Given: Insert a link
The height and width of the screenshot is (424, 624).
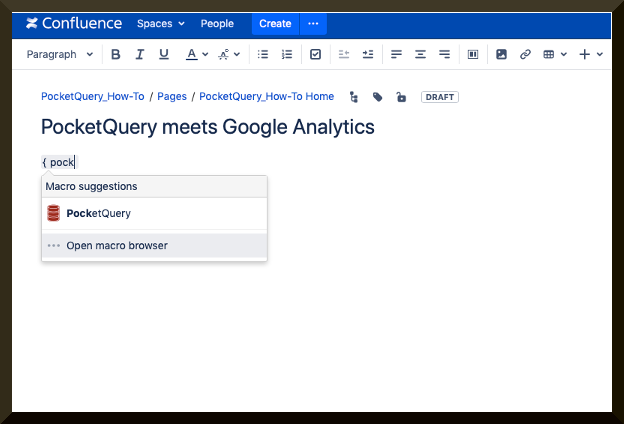Looking at the screenshot, I should click(525, 54).
